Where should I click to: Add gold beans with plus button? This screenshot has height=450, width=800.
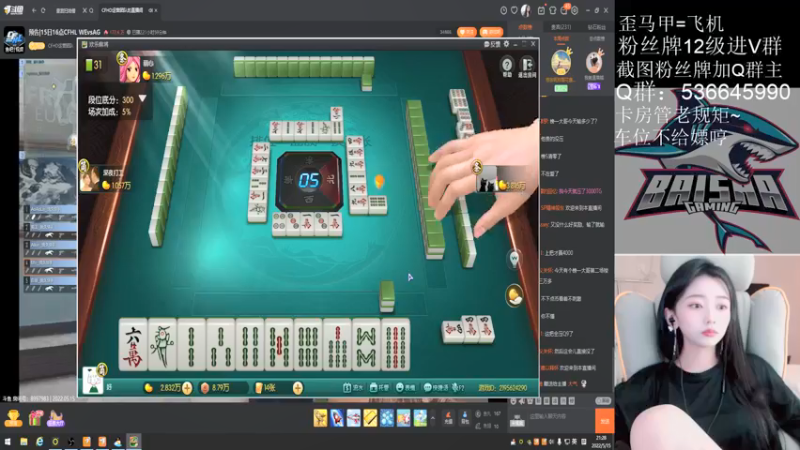coord(187,388)
